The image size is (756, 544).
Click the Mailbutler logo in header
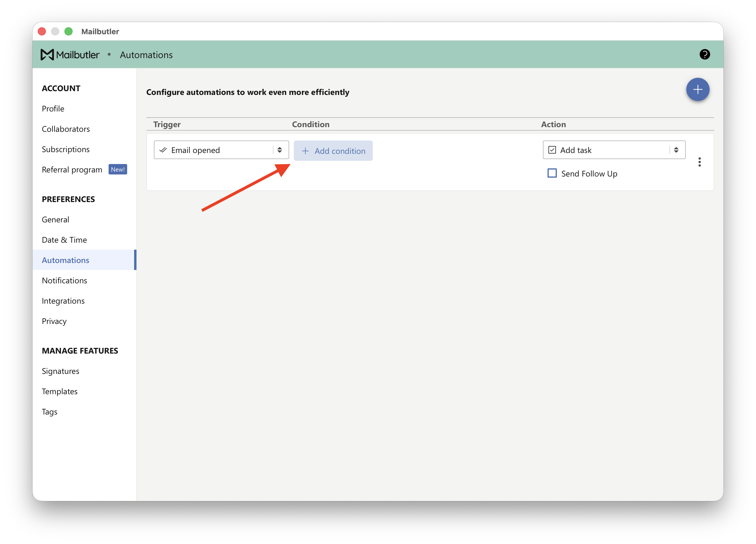point(70,55)
